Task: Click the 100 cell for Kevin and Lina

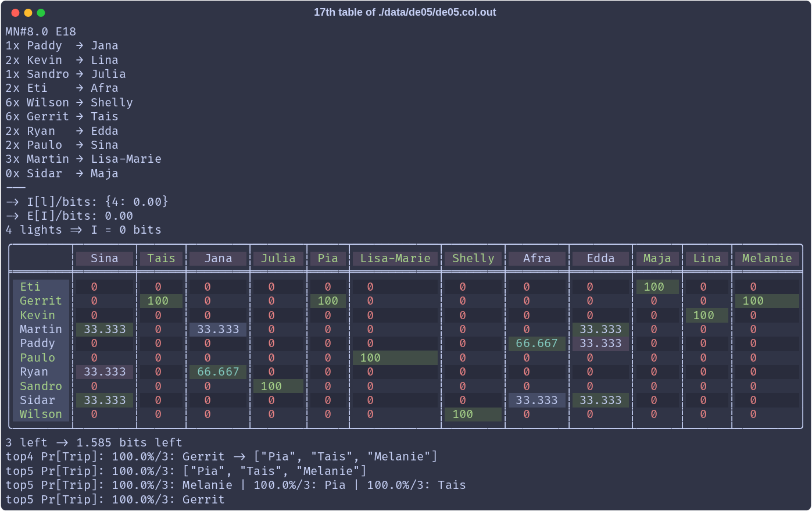Action: (707, 315)
